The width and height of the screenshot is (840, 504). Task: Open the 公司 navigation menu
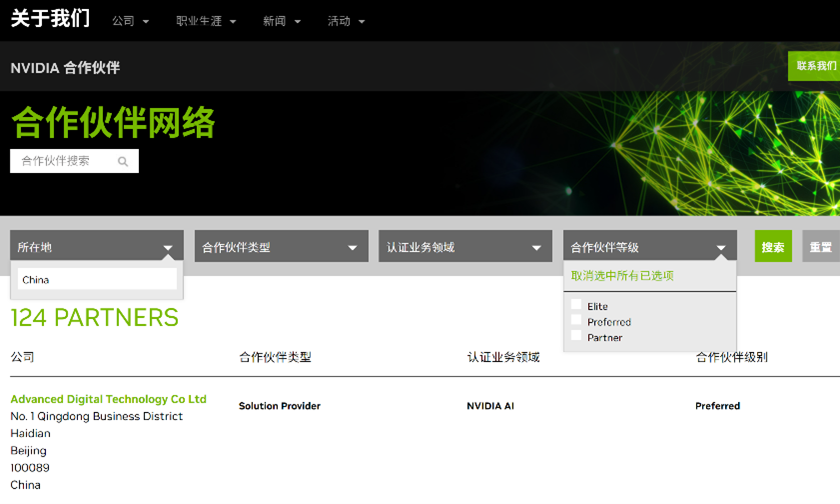pyautogui.click(x=130, y=21)
